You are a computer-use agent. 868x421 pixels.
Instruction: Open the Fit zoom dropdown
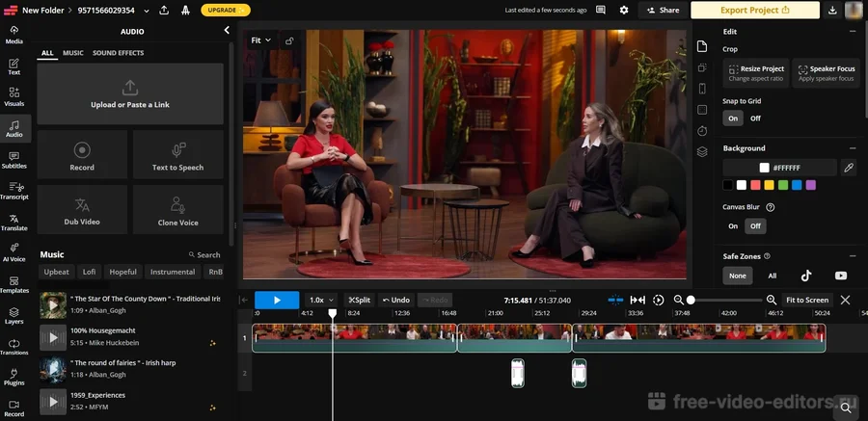(260, 40)
